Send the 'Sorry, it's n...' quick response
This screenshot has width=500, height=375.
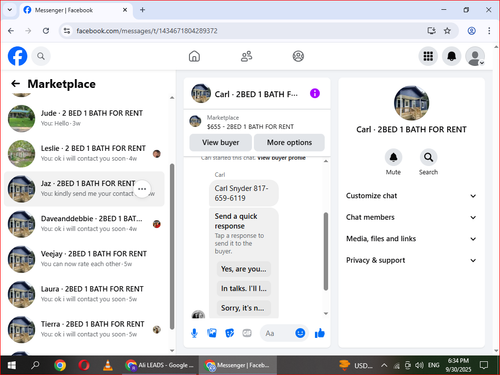pos(244,308)
